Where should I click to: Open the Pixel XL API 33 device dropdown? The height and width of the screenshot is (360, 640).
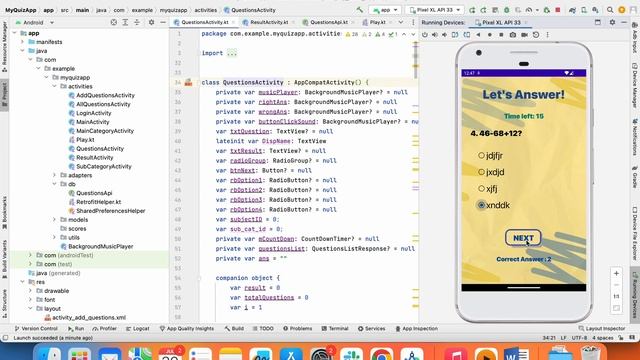435,10
